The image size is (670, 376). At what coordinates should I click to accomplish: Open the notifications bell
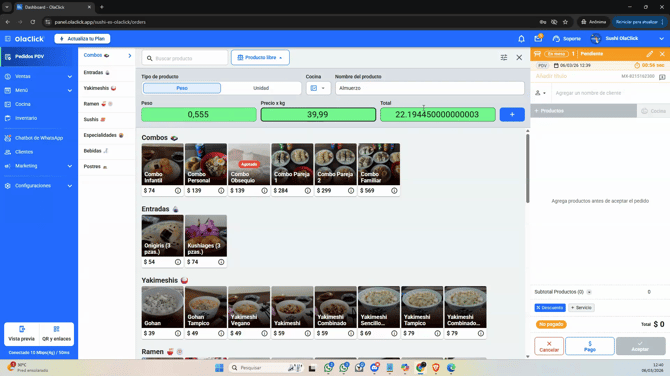point(521,39)
